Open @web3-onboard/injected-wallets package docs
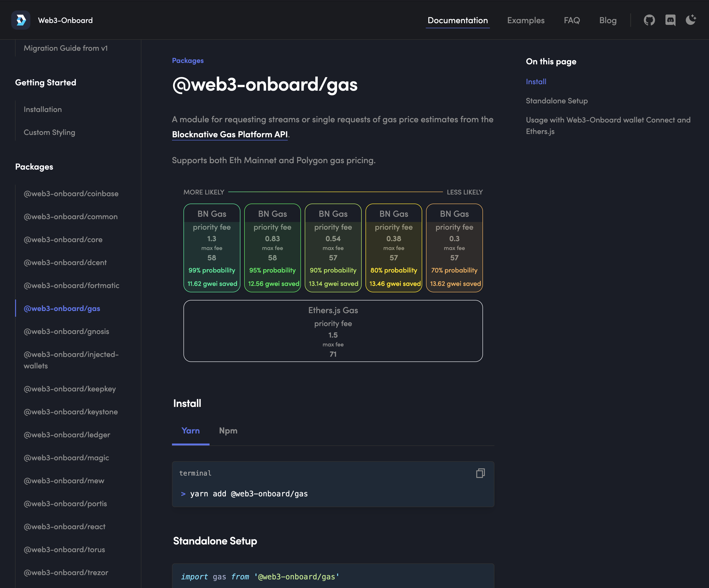Viewport: 709px width, 588px height. pyautogui.click(x=71, y=360)
